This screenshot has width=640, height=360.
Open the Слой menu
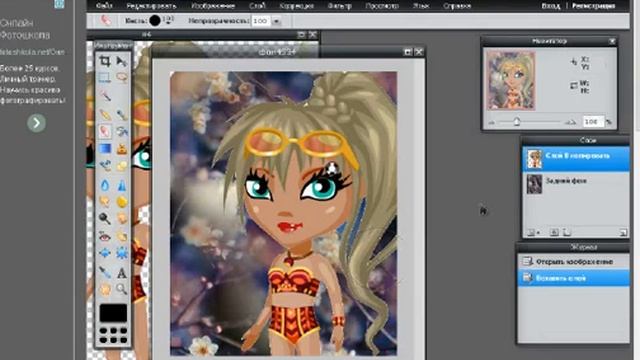pyautogui.click(x=257, y=6)
